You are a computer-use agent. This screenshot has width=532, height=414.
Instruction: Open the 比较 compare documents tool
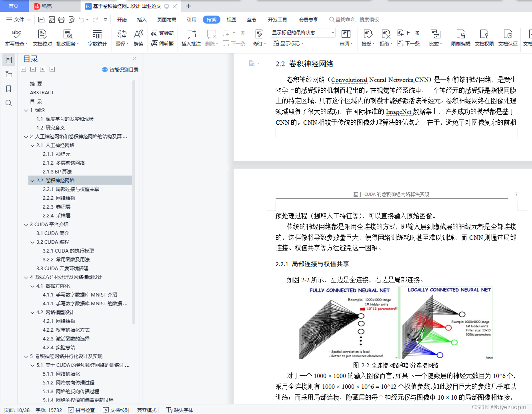click(436, 38)
